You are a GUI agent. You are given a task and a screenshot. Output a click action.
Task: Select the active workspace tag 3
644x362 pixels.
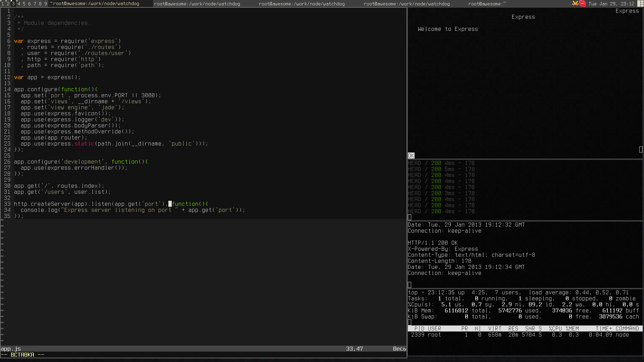point(13,4)
